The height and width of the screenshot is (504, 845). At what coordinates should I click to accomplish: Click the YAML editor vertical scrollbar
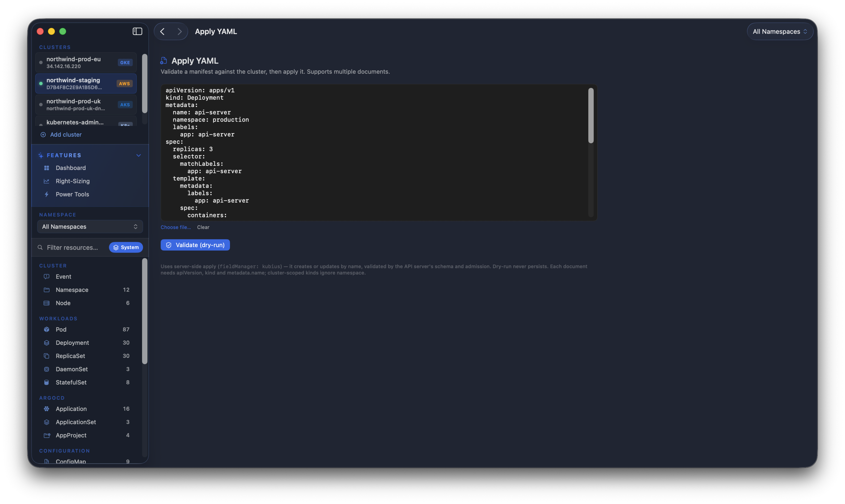click(x=591, y=115)
